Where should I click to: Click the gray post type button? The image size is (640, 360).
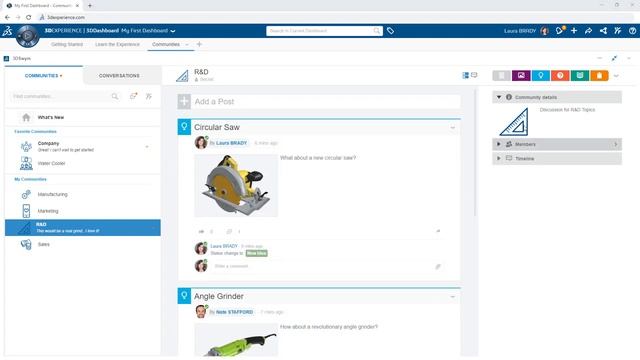click(x=502, y=76)
